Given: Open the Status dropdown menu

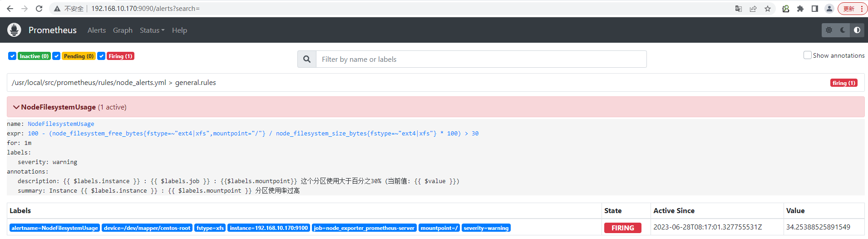Looking at the screenshot, I should pos(152,30).
